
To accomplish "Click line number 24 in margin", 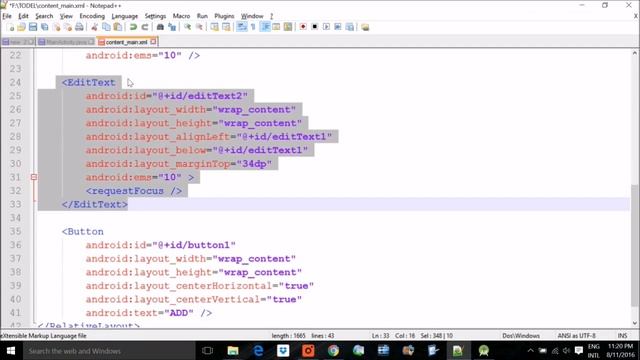I will tap(15, 82).
